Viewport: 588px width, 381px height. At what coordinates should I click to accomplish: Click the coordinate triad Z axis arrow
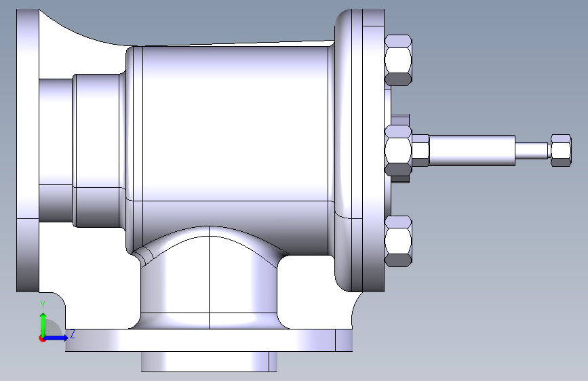click(56, 338)
